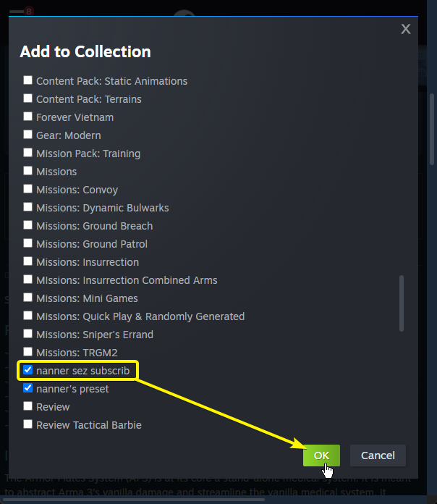This screenshot has width=437, height=504.
Task: Confirm with the green OK button
Action: coord(321,455)
